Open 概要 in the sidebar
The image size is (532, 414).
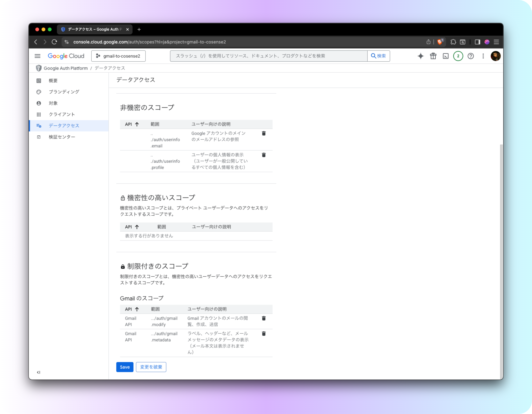point(69,81)
